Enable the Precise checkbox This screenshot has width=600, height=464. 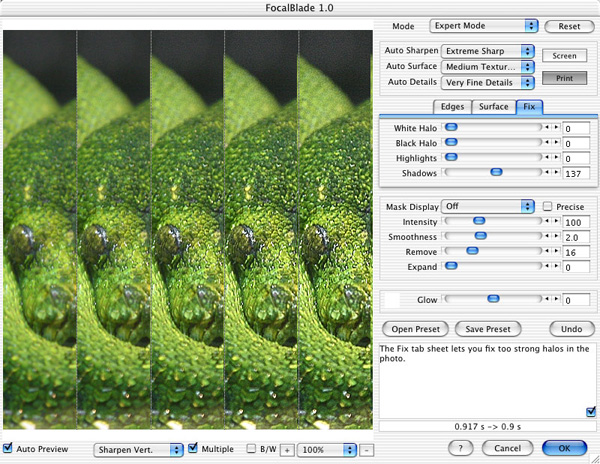coord(547,206)
